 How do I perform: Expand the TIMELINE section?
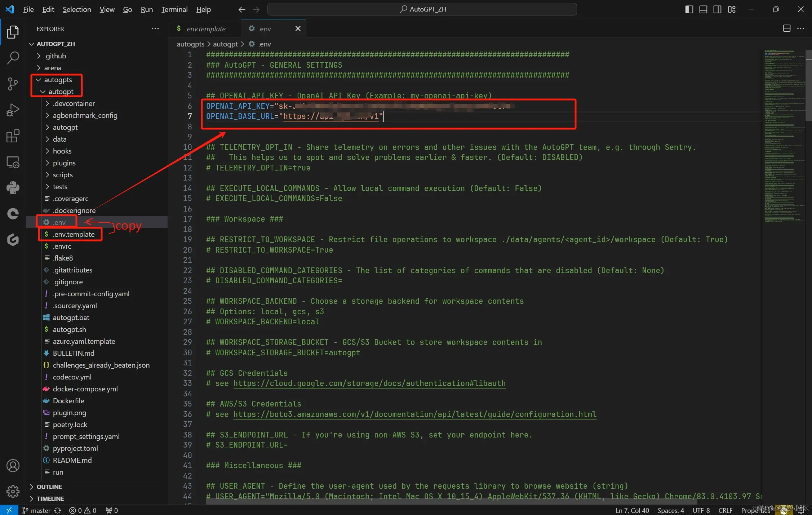tap(97, 498)
